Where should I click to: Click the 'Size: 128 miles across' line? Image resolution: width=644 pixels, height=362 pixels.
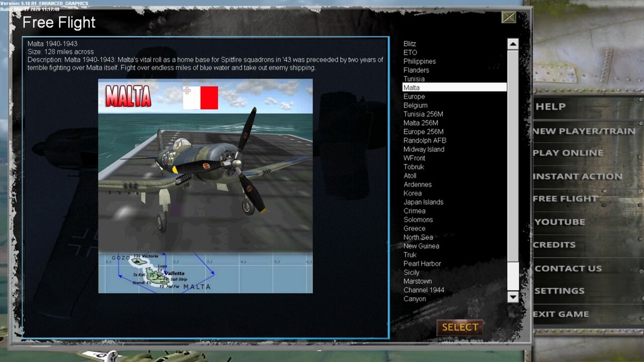[60, 52]
